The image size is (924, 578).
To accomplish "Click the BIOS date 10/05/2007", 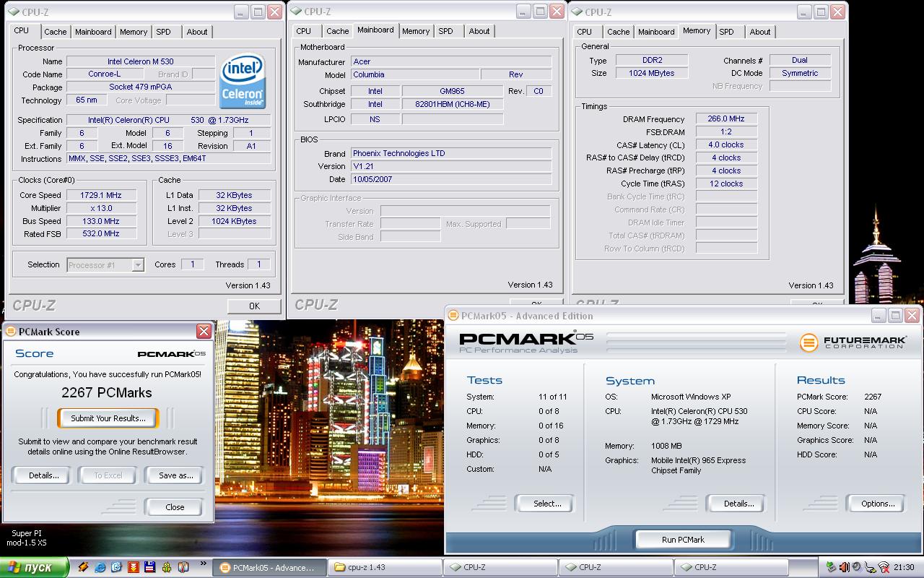I will coord(451,179).
